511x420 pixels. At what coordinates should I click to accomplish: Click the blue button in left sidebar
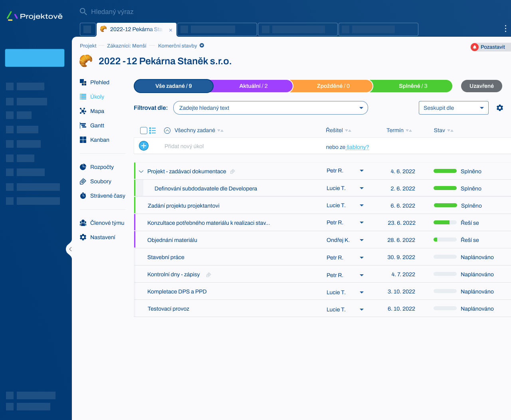pyautogui.click(x=35, y=58)
